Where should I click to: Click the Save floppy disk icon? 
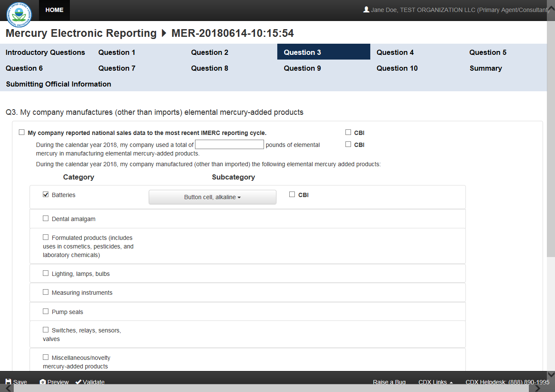point(8,382)
